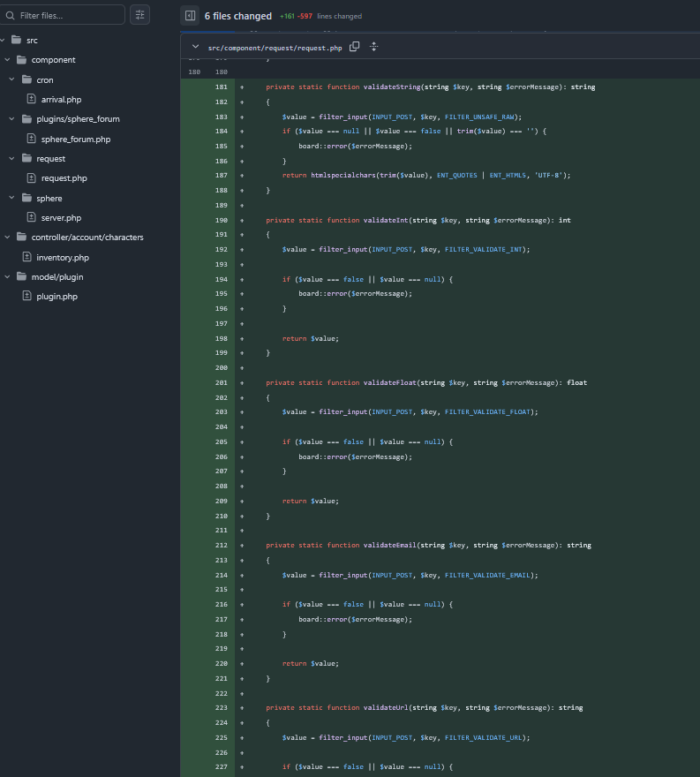
Task: Click line number 190 of validateInt
Action: [222, 220]
